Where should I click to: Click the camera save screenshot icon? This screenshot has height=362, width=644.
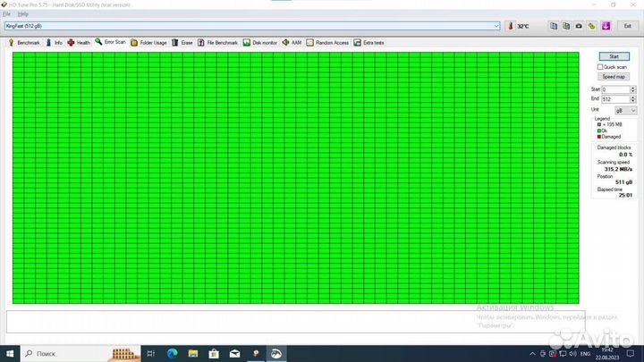579,26
